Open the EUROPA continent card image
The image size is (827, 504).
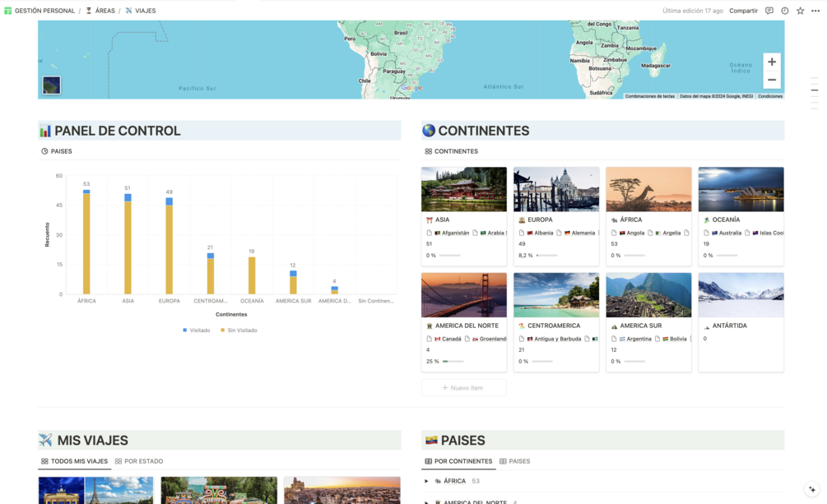click(x=556, y=189)
